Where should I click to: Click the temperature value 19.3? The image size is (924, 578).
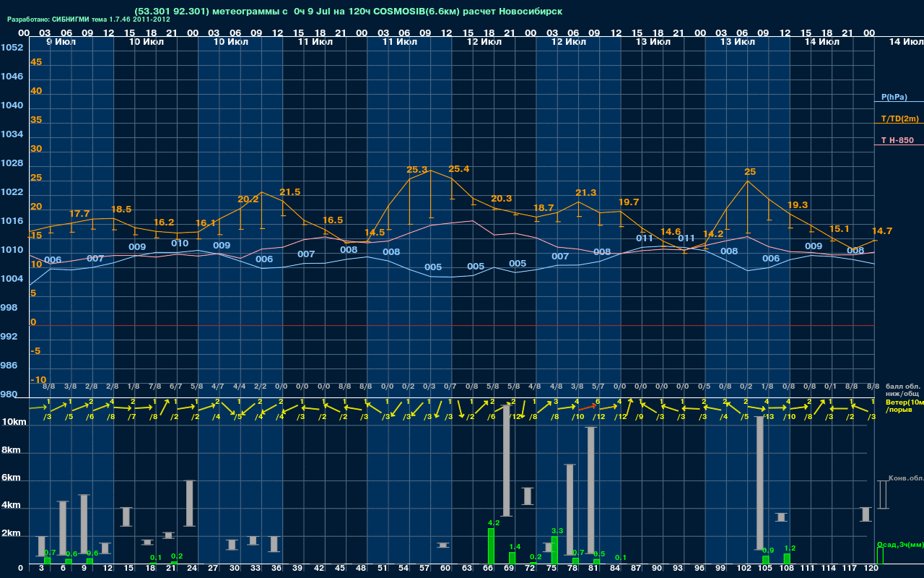pyautogui.click(x=798, y=205)
